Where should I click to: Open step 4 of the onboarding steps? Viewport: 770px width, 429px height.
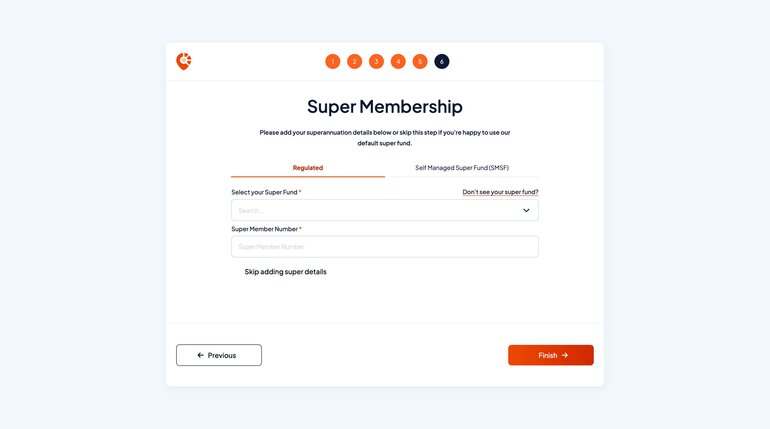click(398, 61)
